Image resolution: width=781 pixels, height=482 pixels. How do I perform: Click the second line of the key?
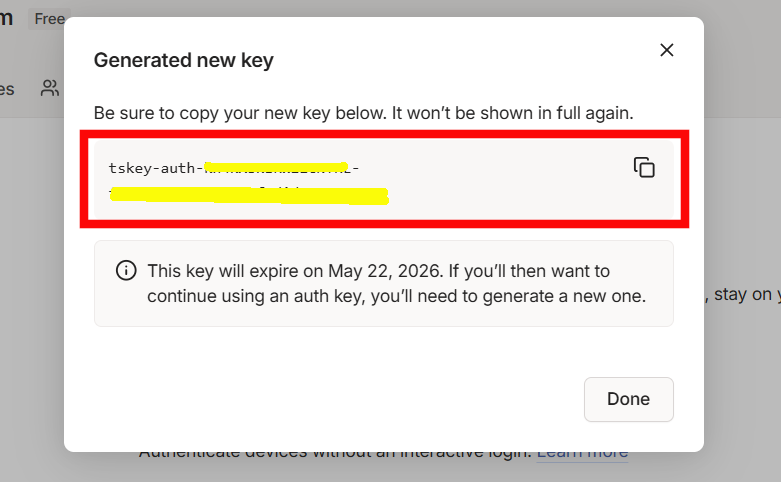[248, 194]
